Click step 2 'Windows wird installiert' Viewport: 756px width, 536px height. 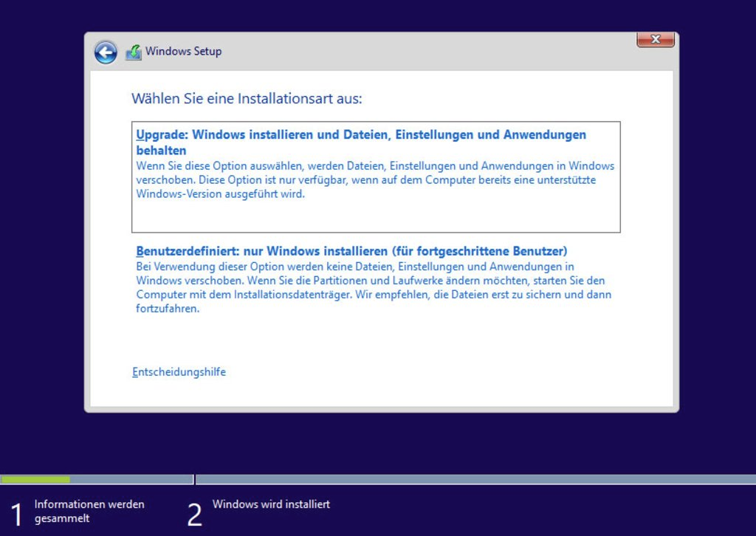(271, 504)
